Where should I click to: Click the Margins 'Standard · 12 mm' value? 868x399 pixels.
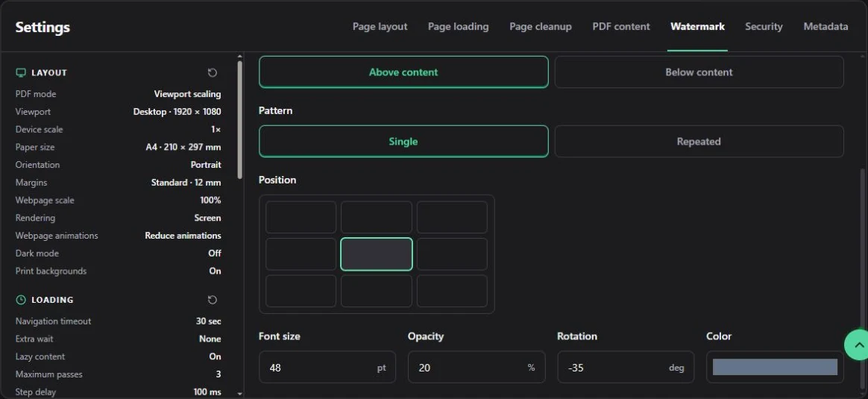(x=186, y=183)
